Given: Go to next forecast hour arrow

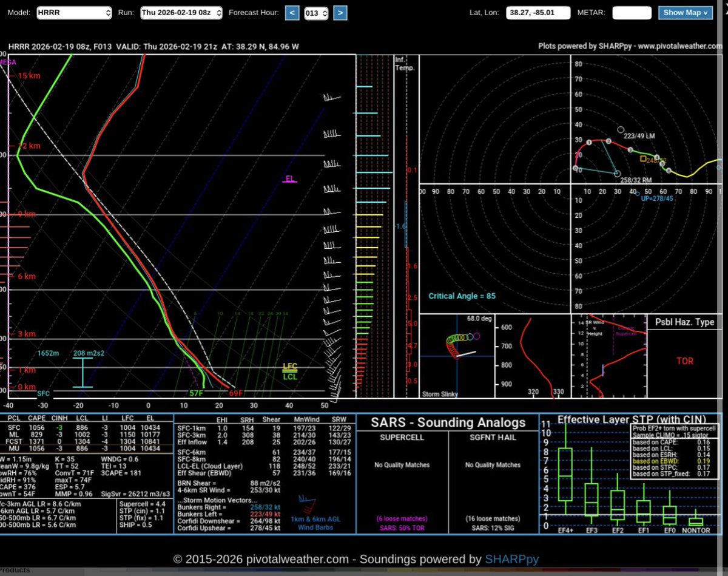Looking at the screenshot, I should pyautogui.click(x=340, y=12).
